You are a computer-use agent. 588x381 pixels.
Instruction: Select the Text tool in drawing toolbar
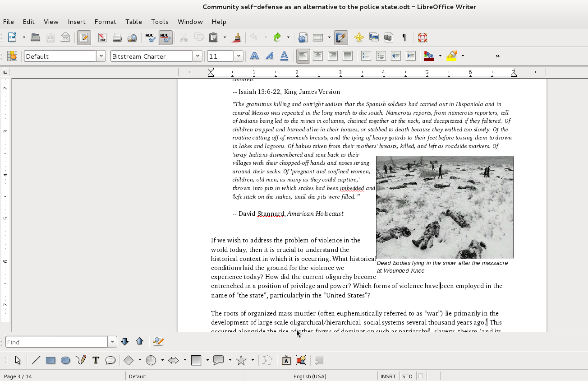click(96, 360)
